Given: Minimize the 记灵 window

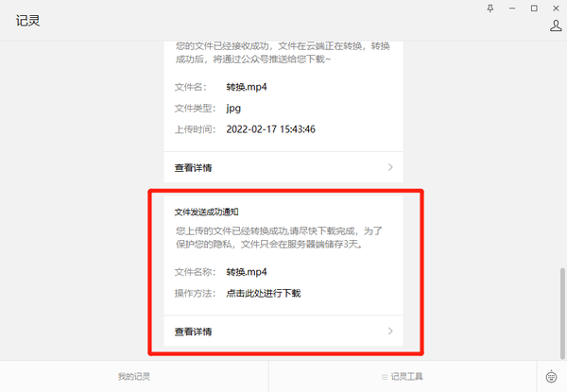Looking at the screenshot, I should tap(512, 9).
